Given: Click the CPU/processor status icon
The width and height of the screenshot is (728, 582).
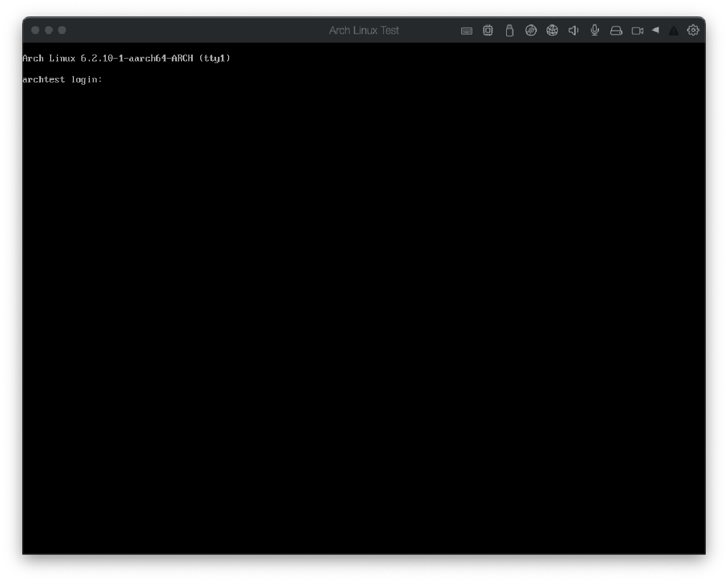Looking at the screenshot, I should click(x=487, y=31).
